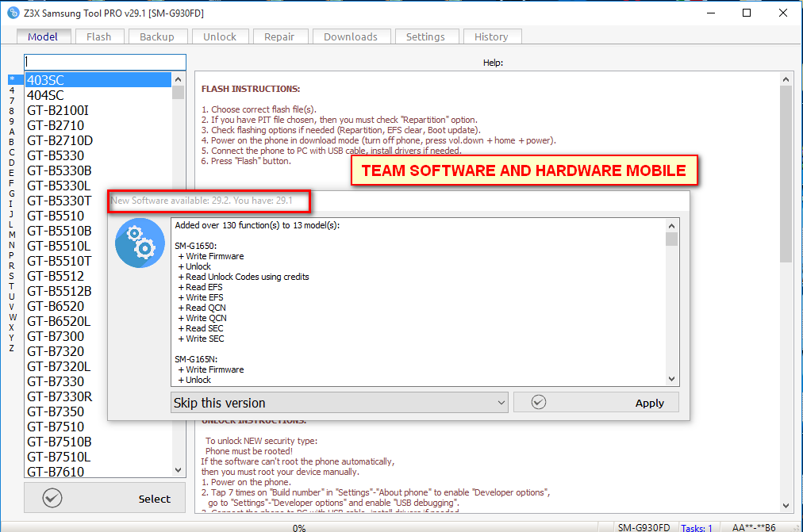Open the Unlock tab
The image size is (803, 532).
coord(220,36)
